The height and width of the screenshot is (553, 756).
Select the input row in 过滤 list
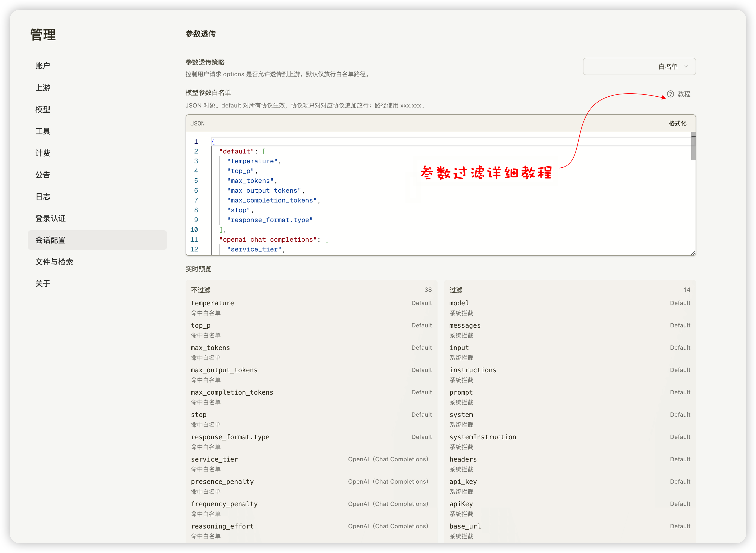point(570,352)
